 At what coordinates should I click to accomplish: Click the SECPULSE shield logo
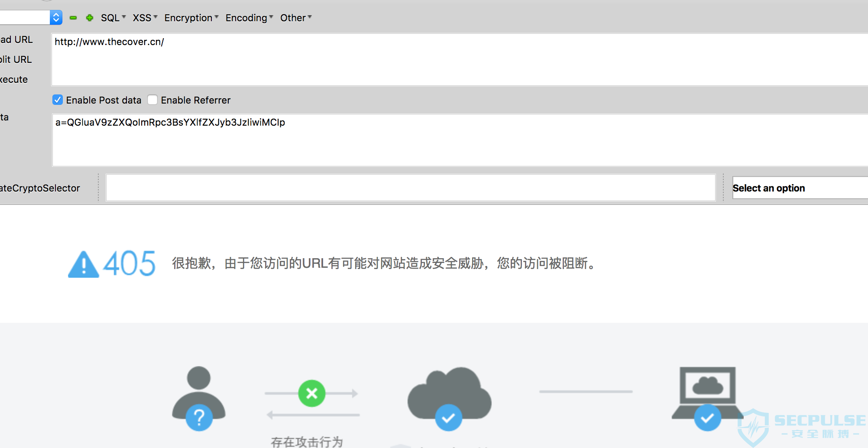pyautogui.click(x=754, y=428)
